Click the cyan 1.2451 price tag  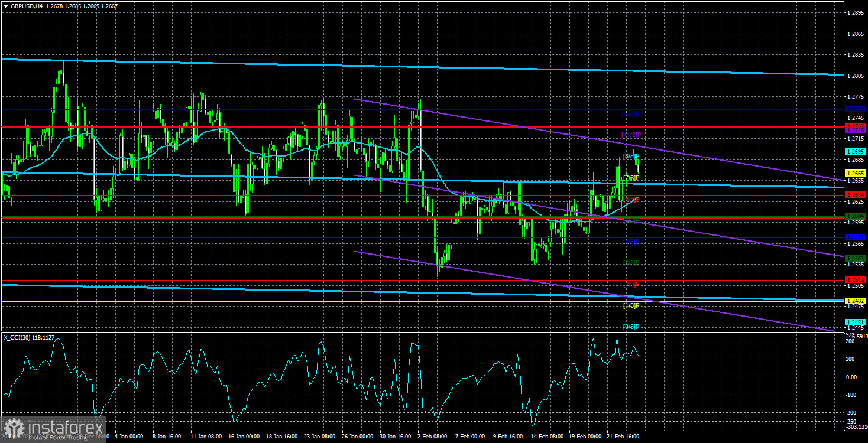pos(856,323)
